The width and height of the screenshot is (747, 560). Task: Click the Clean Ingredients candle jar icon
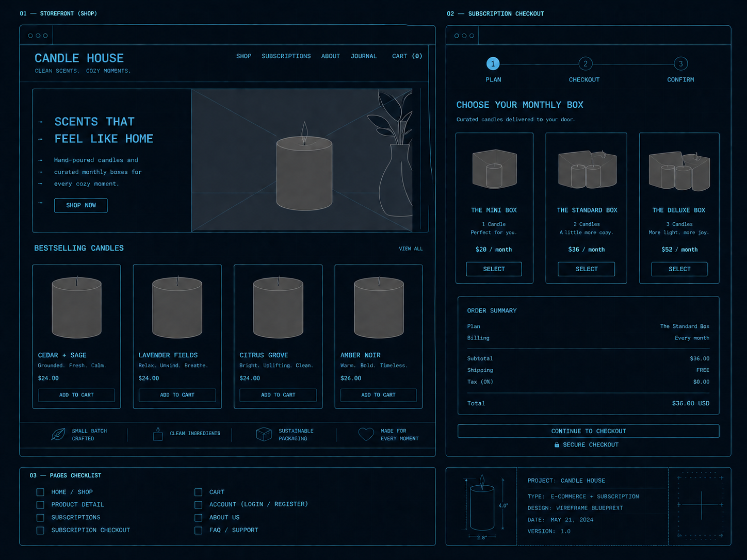click(x=158, y=434)
